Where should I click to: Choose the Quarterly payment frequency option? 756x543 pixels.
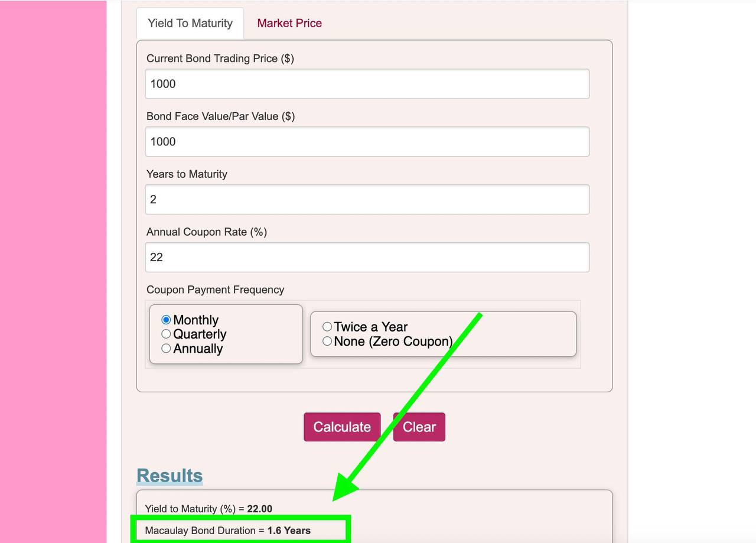click(x=167, y=334)
